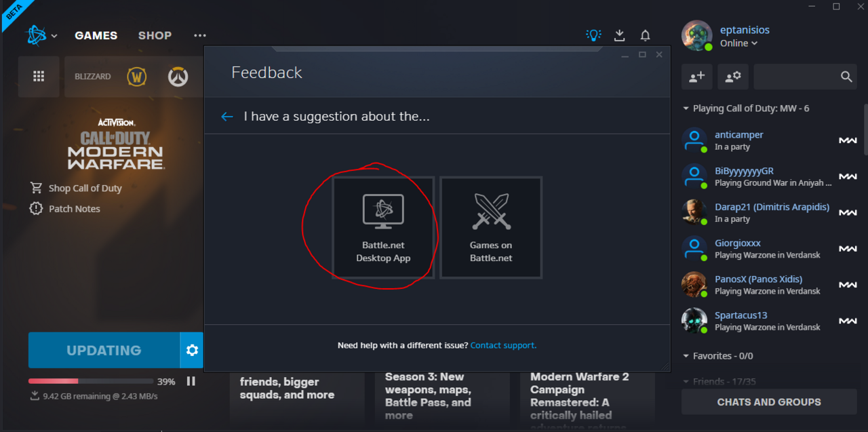This screenshot has height=432, width=868.
Task: Open Patch Notes link
Action: pyautogui.click(x=75, y=209)
